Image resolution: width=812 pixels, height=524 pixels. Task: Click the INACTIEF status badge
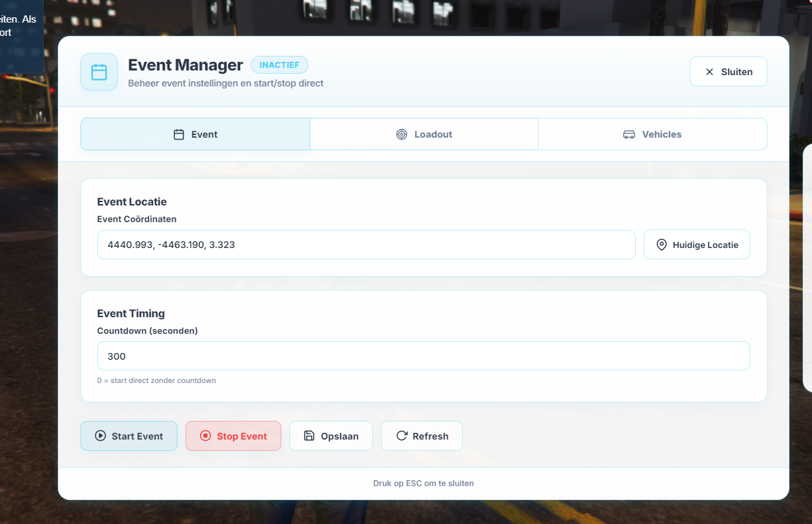pos(279,65)
